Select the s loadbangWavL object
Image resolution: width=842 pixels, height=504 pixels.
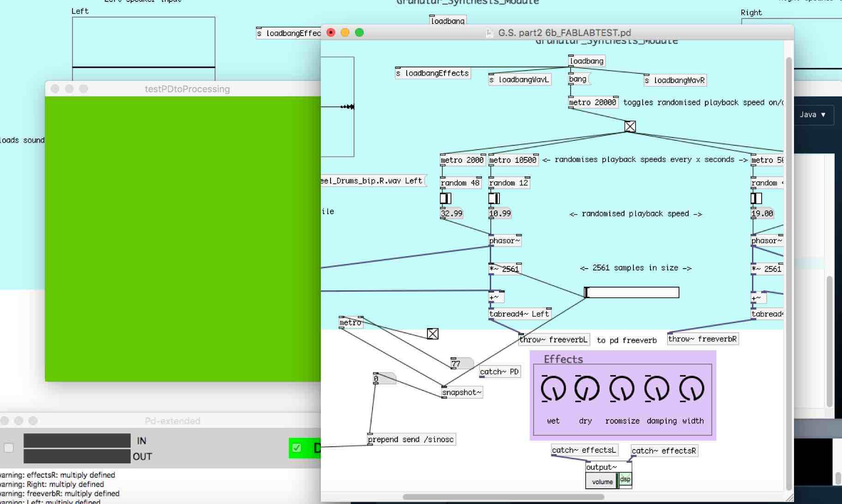click(x=520, y=79)
